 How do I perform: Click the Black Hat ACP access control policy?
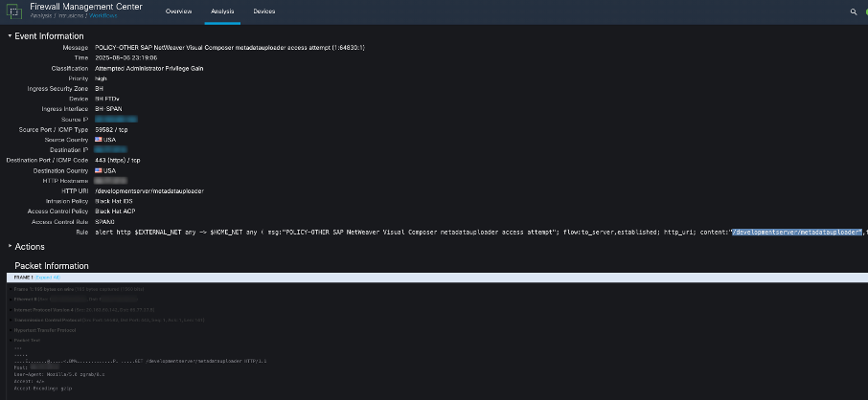pos(118,211)
